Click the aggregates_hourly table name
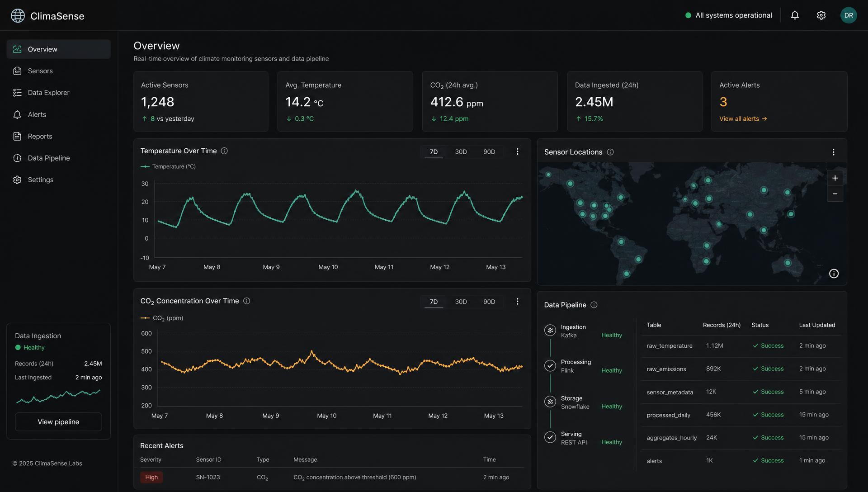The height and width of the screenshot is (492, 868). [671, 438]
